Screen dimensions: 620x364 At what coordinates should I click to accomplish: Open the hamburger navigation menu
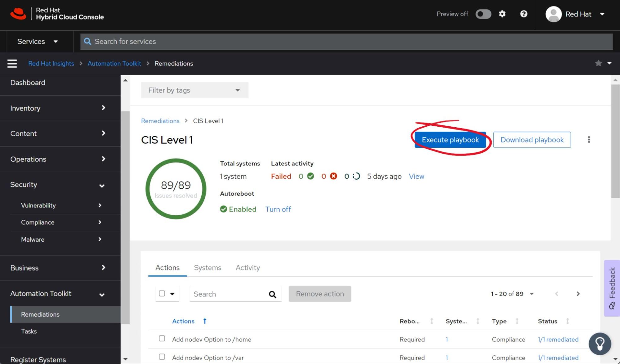pos(12,64)
